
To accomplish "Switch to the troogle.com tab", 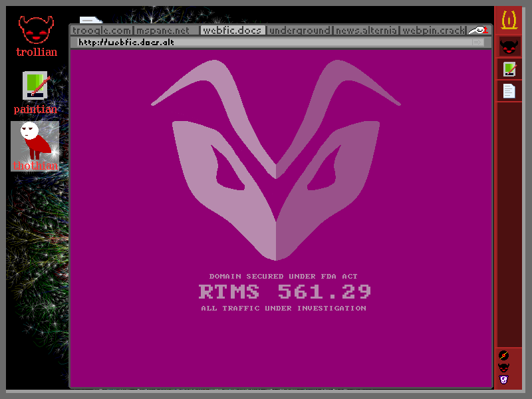I will pyautogui.click(x=101, y=30).
